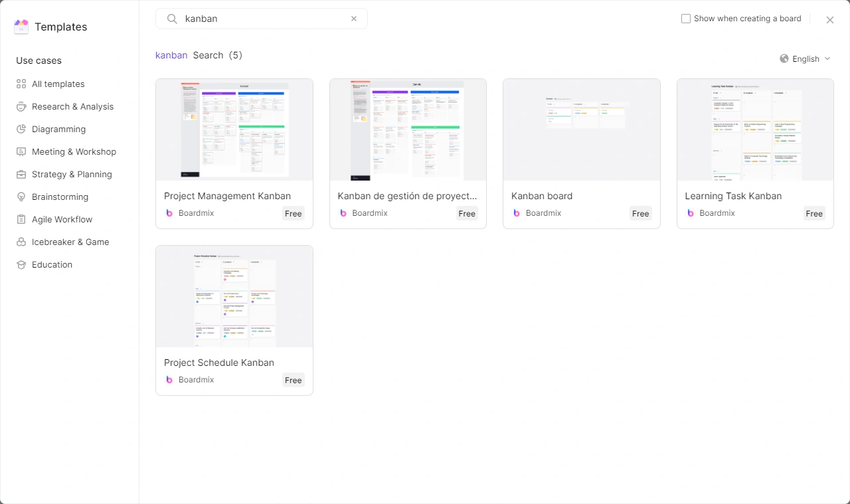
Task: Open Project Management Kanban template thumbnail
Action: click(234, 129)
